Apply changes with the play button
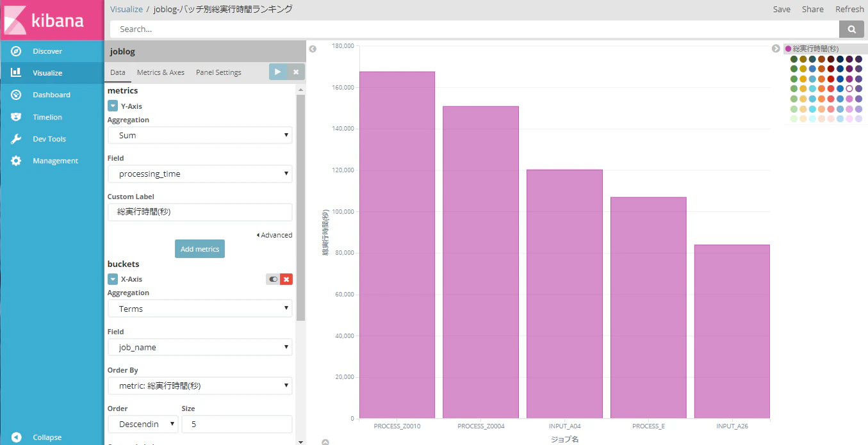The width and height of the screenshot is (868, 445). click(x=277, y=72)
